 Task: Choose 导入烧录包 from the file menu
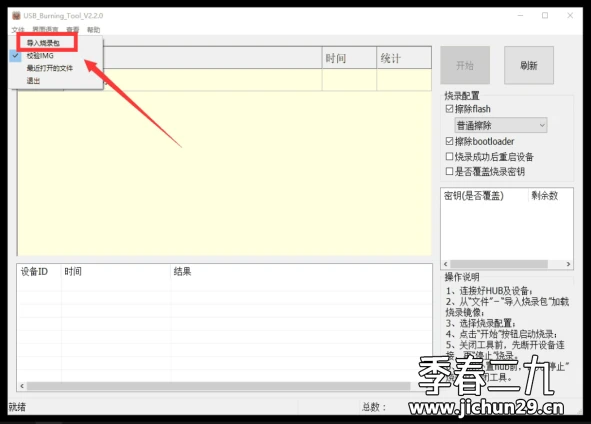(x=43, y=43)
